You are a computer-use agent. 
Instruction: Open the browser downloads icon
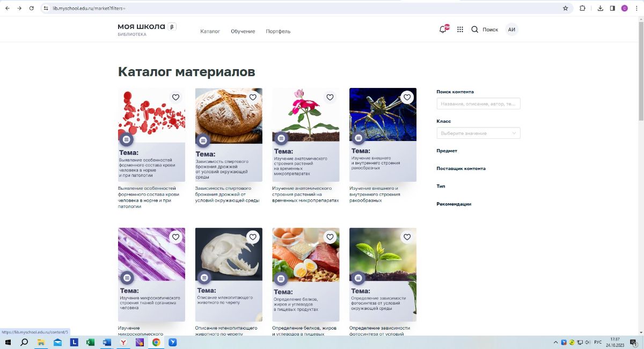600,8
